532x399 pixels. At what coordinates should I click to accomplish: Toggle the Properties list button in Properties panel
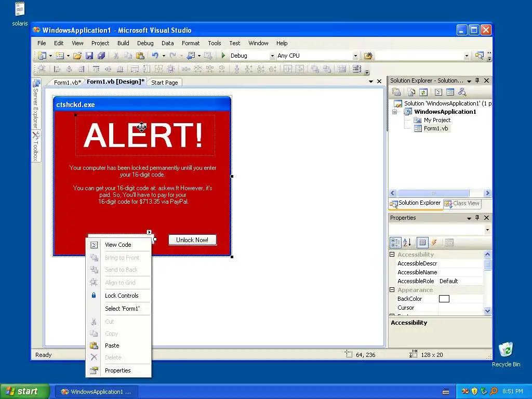422,242
